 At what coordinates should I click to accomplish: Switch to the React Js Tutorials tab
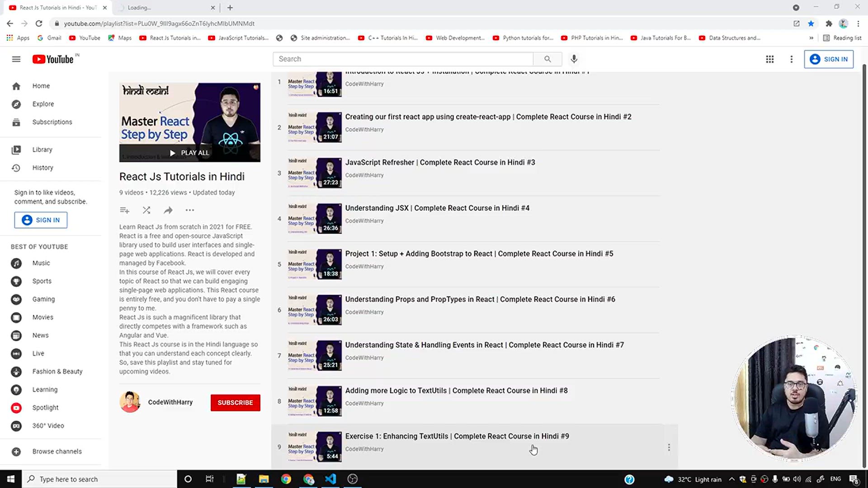coord(58,8)
